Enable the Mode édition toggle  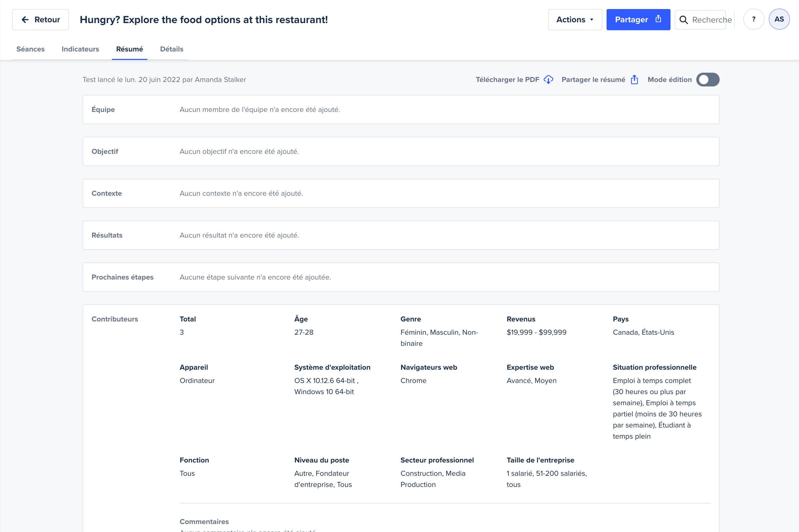[x=708, y=80]
